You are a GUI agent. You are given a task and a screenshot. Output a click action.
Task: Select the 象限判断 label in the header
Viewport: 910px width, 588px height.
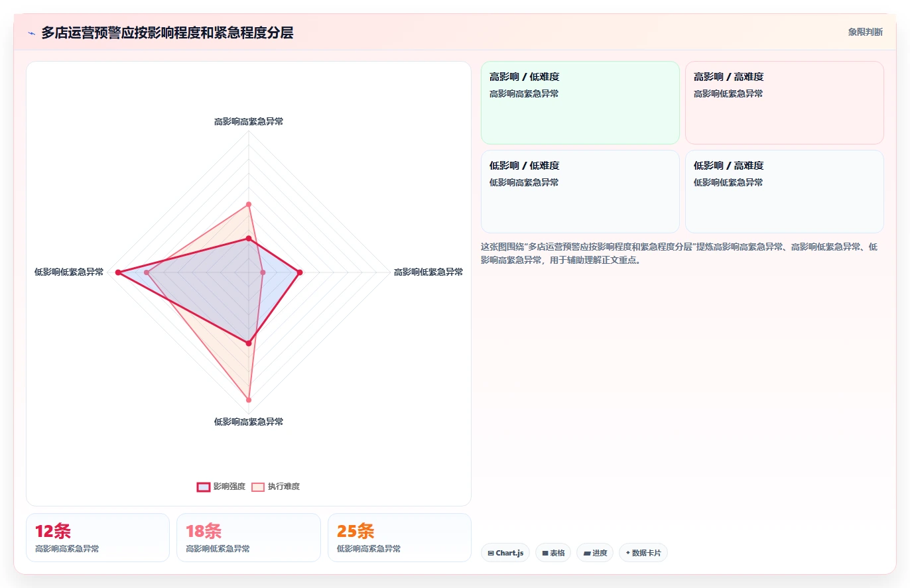[x=866, y=32]
